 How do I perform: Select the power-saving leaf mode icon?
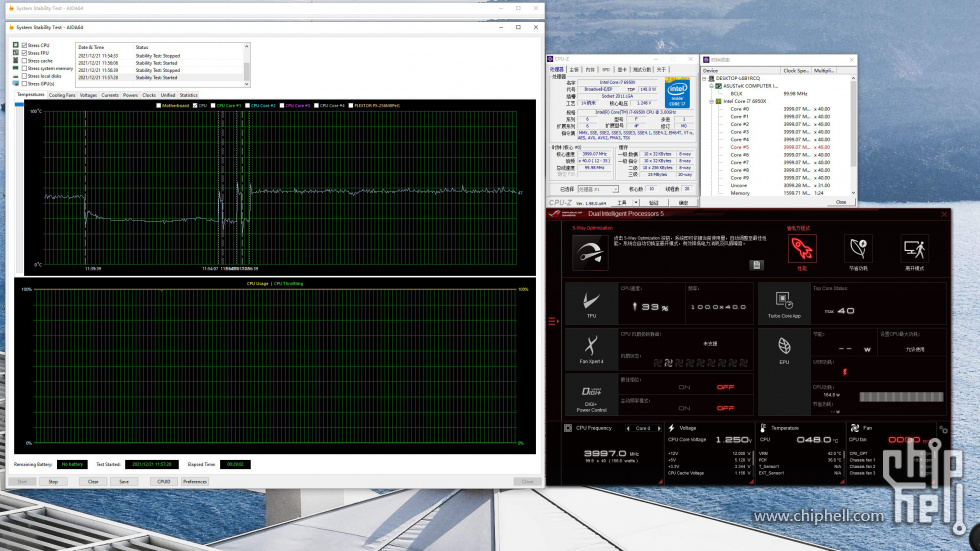pos(858,249)
